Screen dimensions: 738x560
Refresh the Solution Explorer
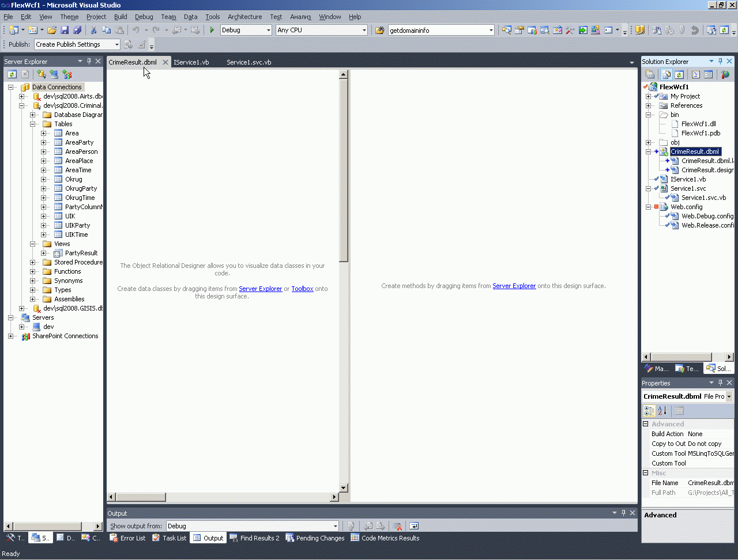(679, 74)
